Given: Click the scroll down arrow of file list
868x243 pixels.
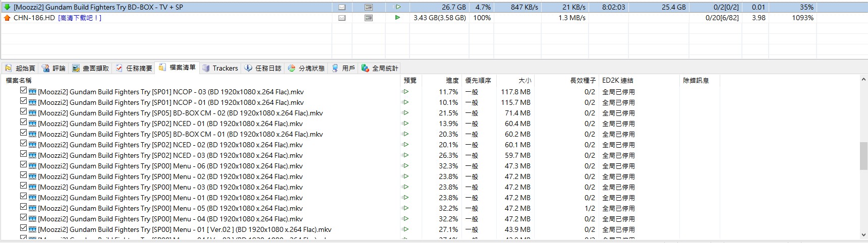Looking at the screenshot, I should [x=863, y=234].
